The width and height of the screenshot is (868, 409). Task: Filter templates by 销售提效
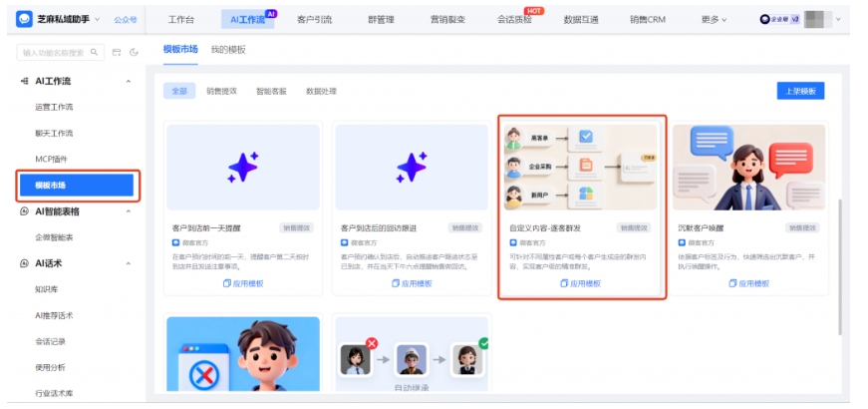[x=221, y=91]
